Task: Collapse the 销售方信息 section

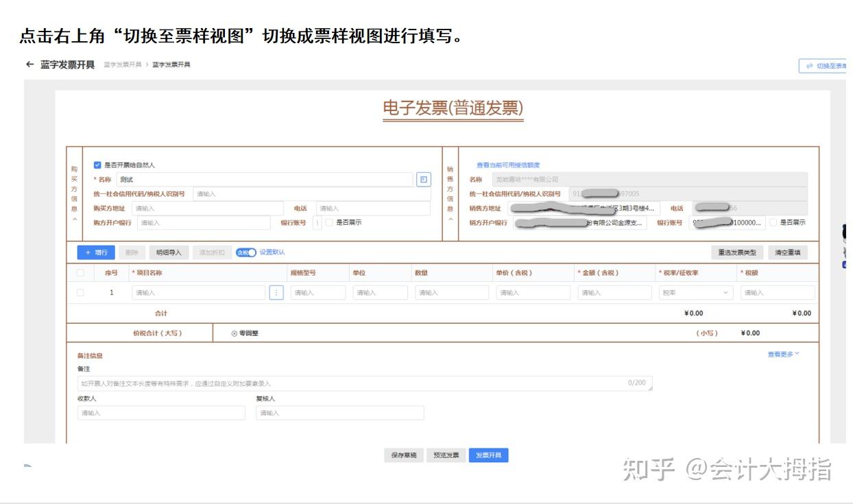Action: 450,219
